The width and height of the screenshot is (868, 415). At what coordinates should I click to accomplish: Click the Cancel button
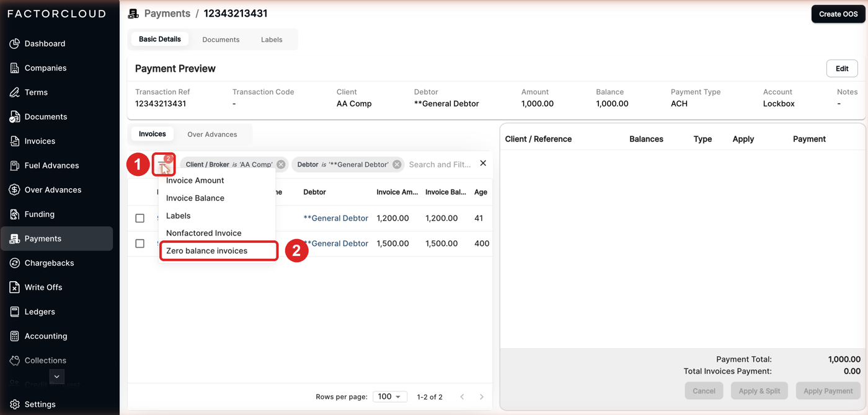[704, 391]
